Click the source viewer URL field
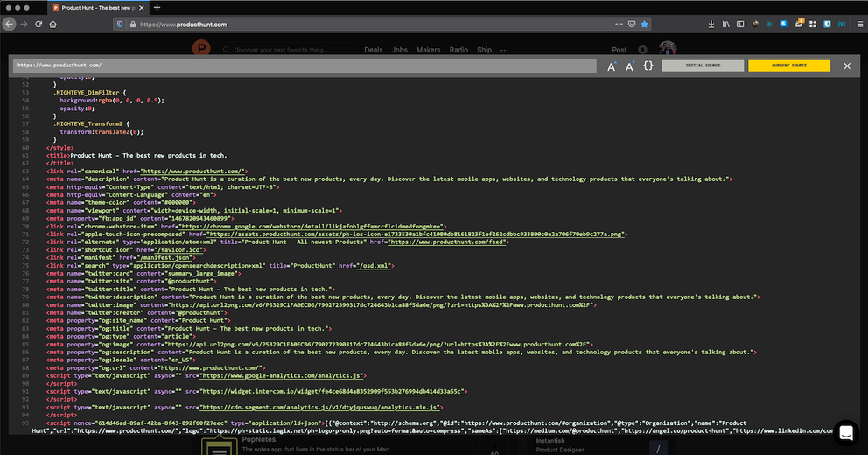Image resolution: width=868 pixels, height=455 pixels. pos(305,66)
